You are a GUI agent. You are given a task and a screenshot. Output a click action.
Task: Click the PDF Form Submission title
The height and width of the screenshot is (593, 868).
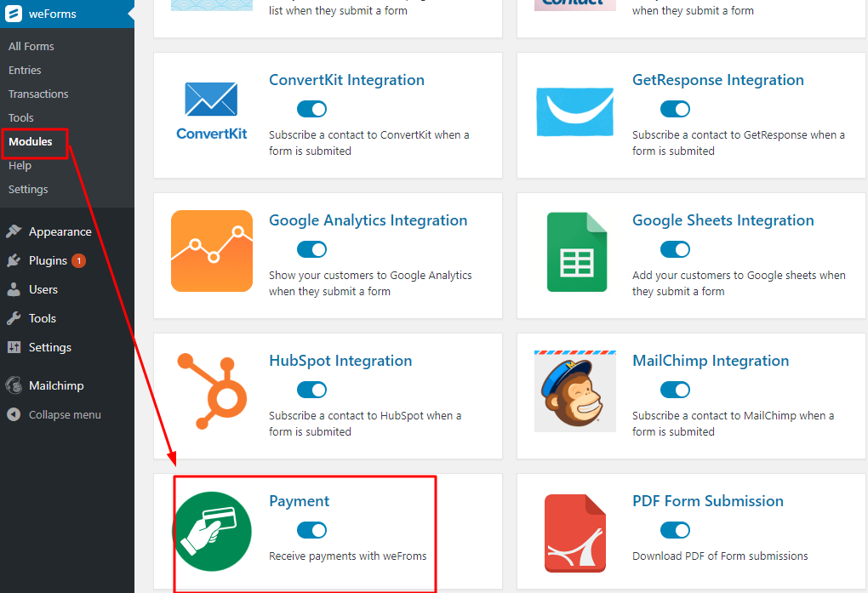708,501
